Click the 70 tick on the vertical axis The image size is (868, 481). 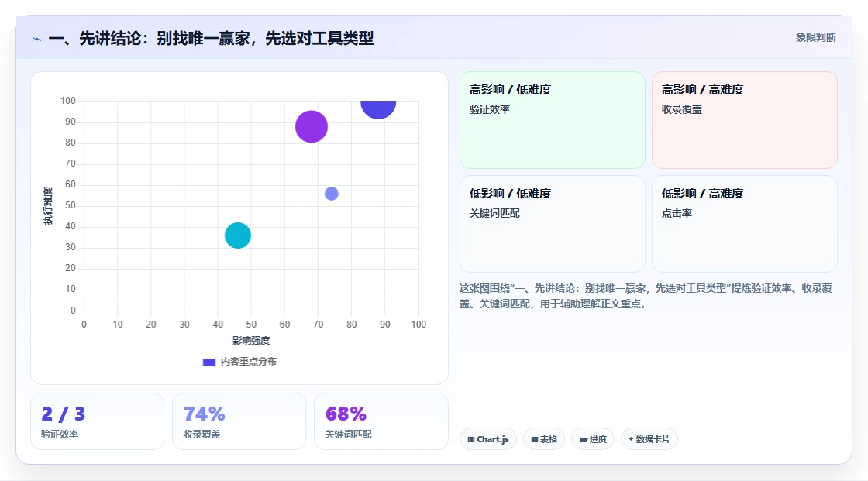click(x=71, y=163)
